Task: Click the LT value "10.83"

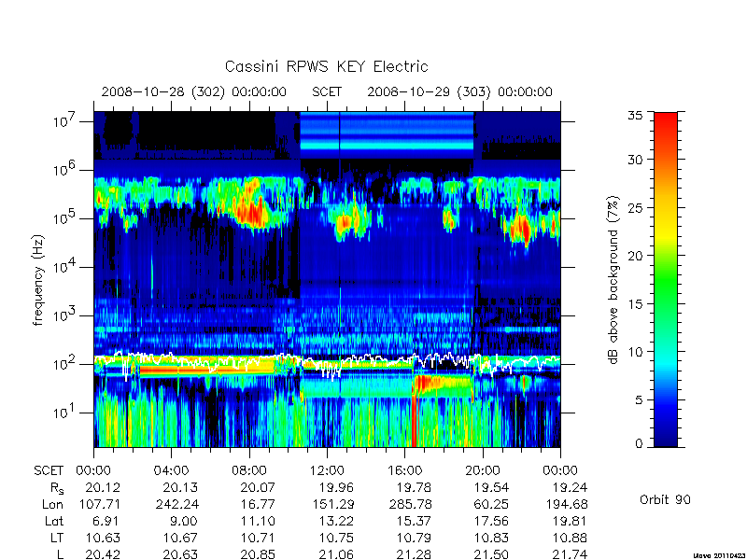Action: tap(491, 538)
